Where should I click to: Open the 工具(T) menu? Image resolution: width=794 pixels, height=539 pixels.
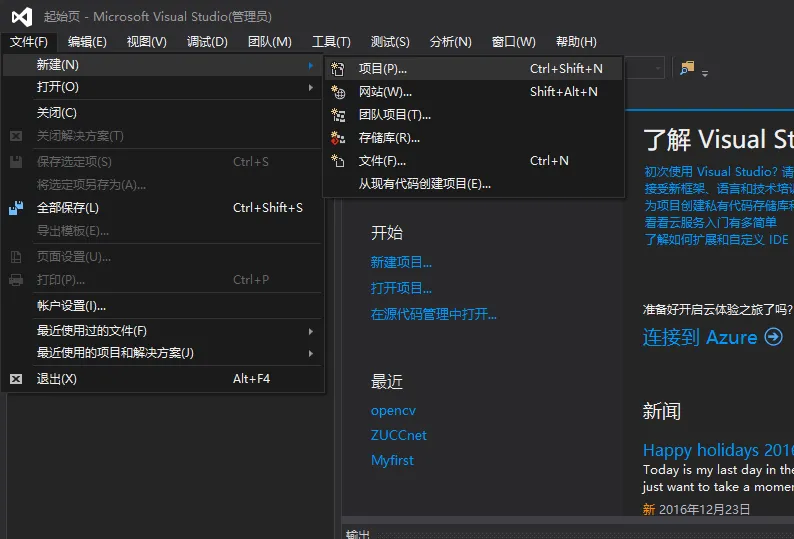point(331,42)
